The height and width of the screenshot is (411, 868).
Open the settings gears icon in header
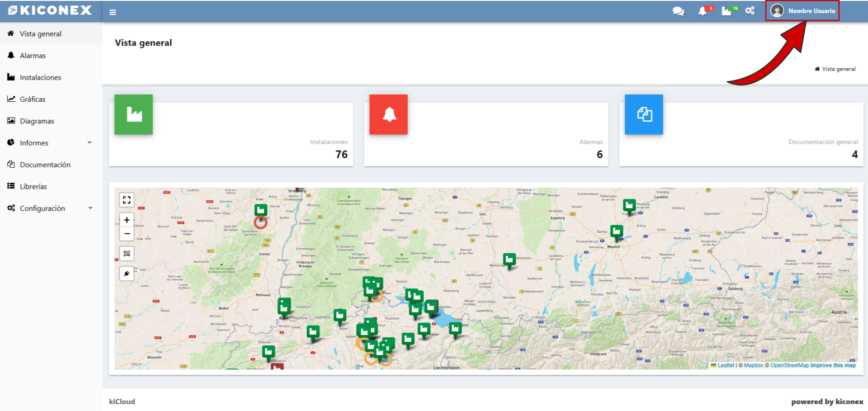(750, 11)
